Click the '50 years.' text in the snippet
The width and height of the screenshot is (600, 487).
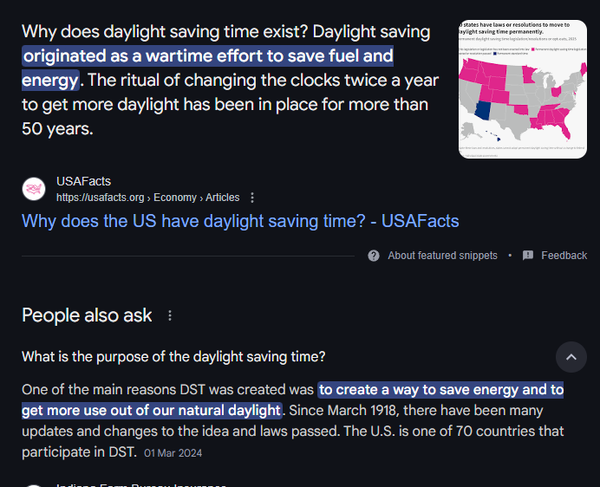coord(57,129)
